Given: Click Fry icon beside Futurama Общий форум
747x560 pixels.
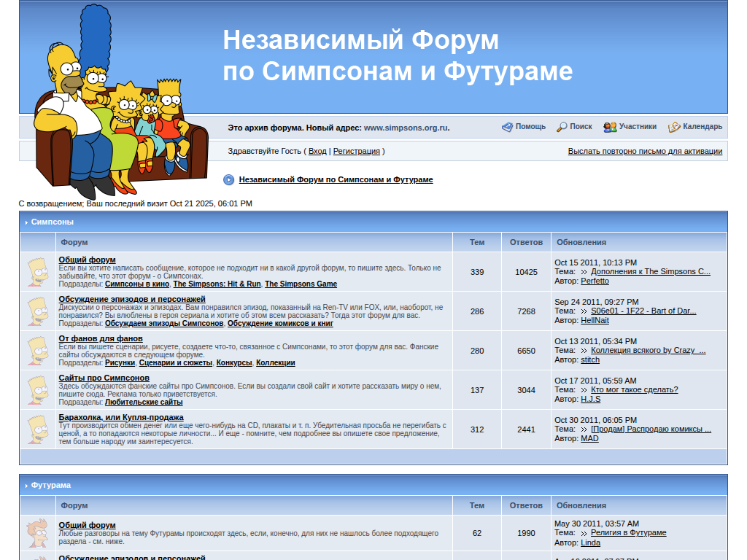Looking at the screenshot, I should point(38,533).
